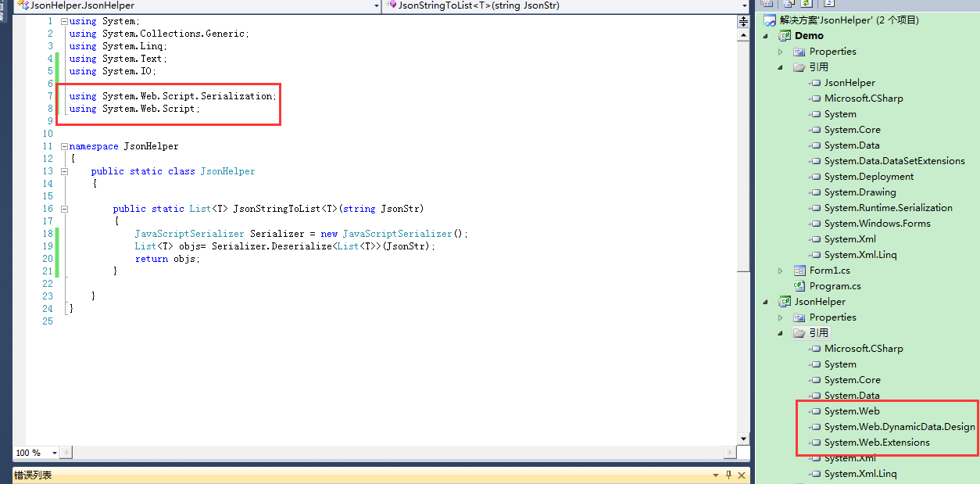Expand Properties under the JsonHelper project
Image resolution: width=980 pixels, height=484 pixels.
[780, 317]
